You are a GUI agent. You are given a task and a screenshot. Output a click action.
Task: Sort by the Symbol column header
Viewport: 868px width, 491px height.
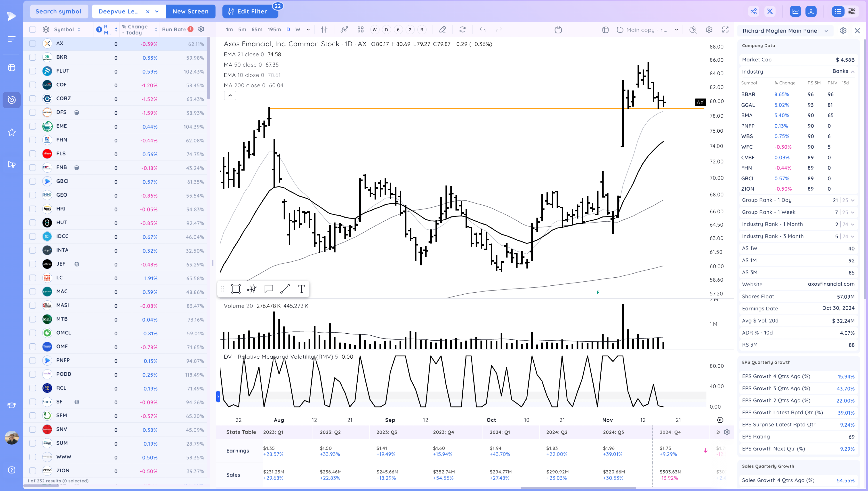[67, 29]
